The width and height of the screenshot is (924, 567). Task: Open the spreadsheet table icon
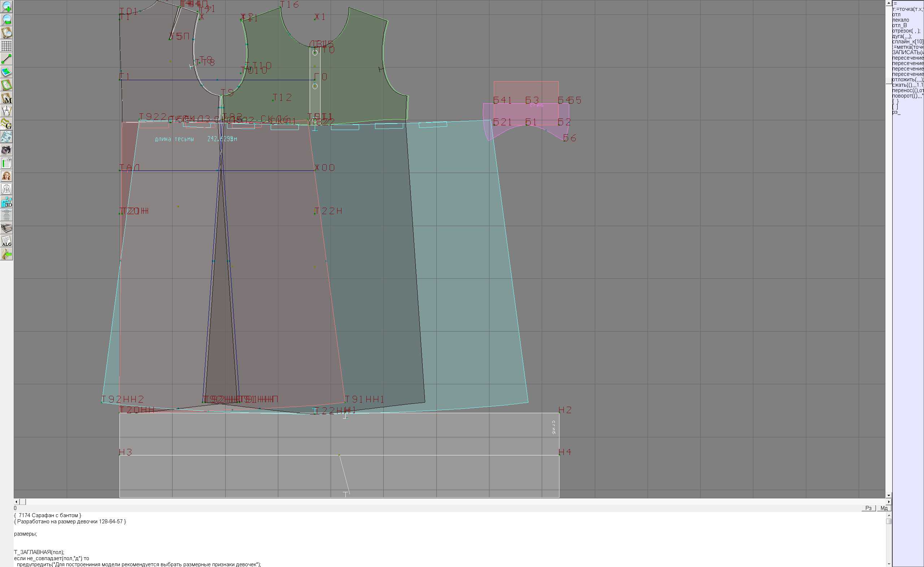click(6, 163)
